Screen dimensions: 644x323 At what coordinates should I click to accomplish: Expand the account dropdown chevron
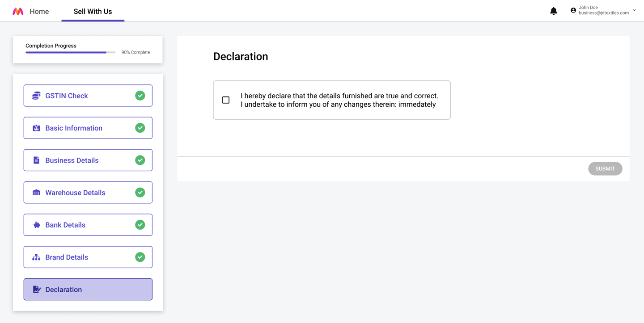point(634,10)
